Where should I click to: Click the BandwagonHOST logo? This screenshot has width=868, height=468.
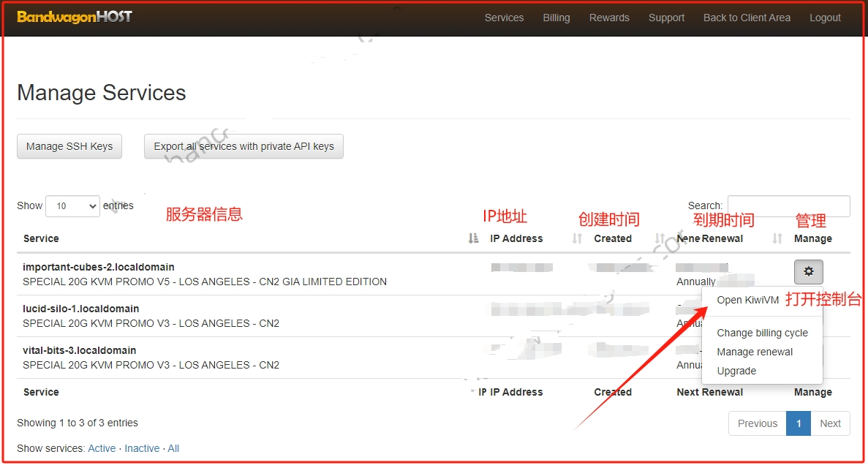click(75, 17)
